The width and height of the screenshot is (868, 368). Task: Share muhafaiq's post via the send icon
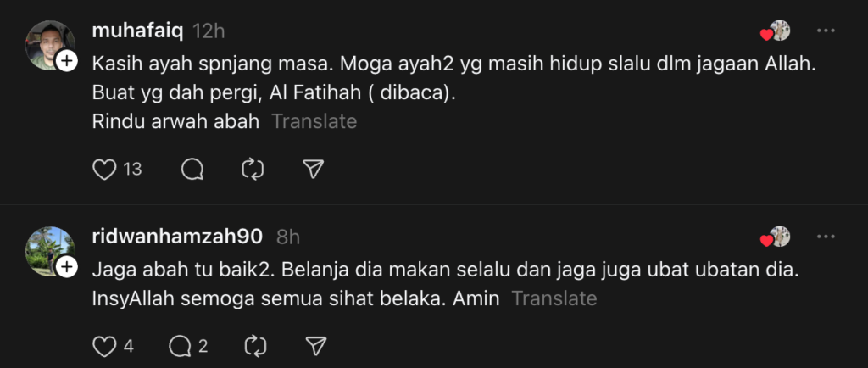click(x=314, y=170)
